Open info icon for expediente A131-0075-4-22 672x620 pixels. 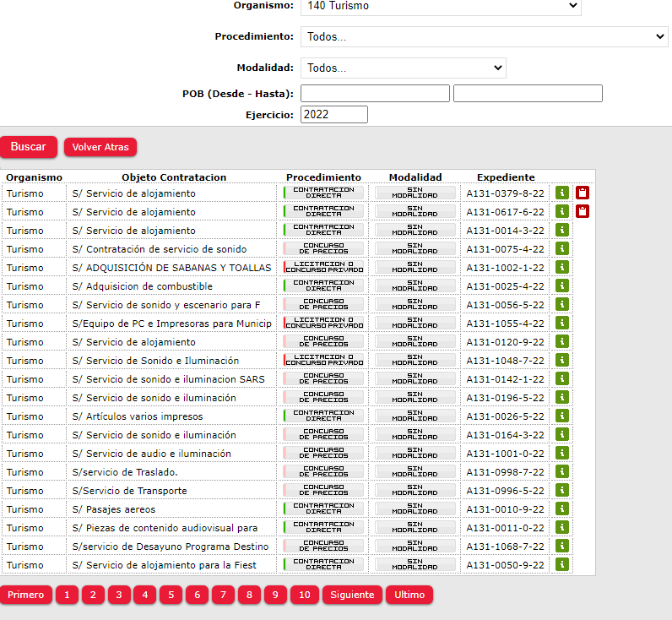point(562,248)
